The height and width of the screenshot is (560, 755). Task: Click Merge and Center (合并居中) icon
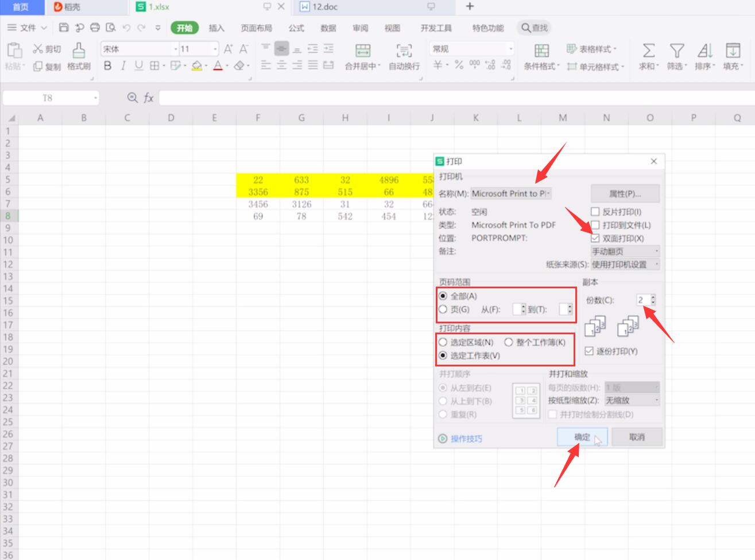click(x=363, y=51)
